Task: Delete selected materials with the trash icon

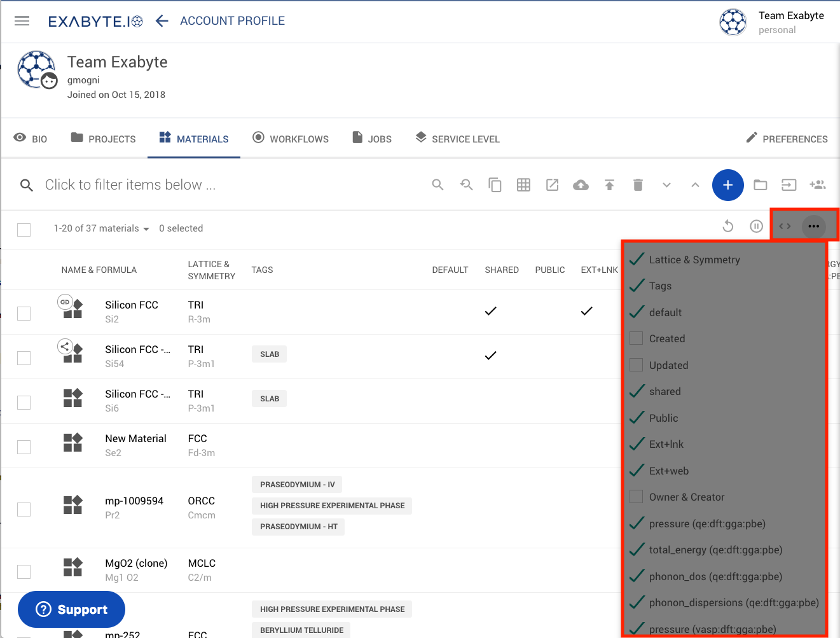Action: coord(638,184)
